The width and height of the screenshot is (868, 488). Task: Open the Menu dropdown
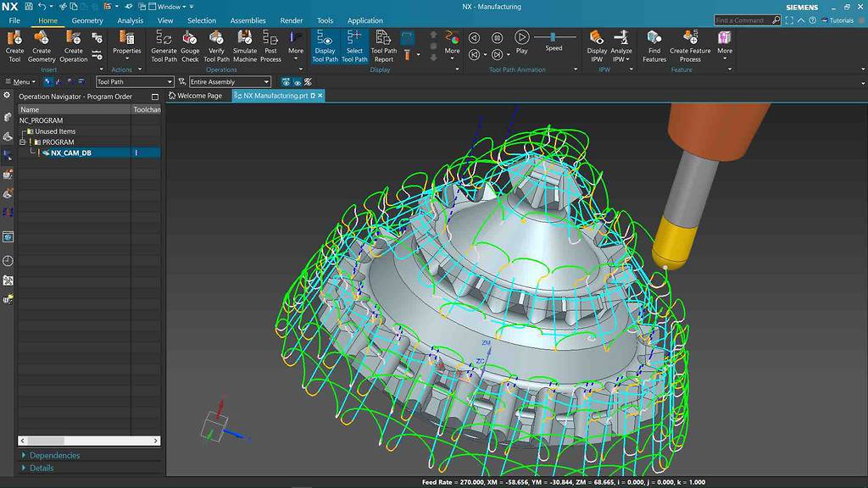[20, 82]
